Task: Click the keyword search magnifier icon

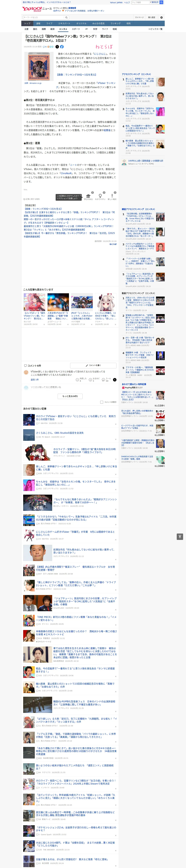Action: coord(66,18)
